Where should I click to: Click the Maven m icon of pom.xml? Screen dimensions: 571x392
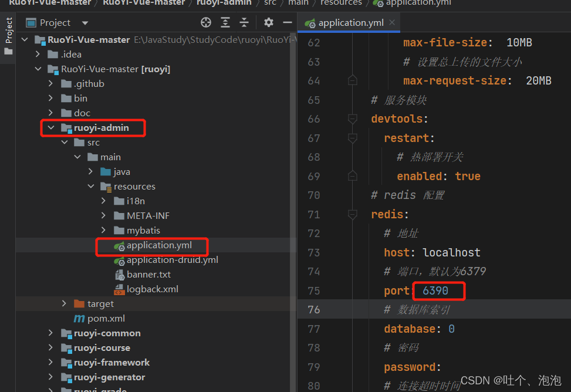(x=79, y=319)
